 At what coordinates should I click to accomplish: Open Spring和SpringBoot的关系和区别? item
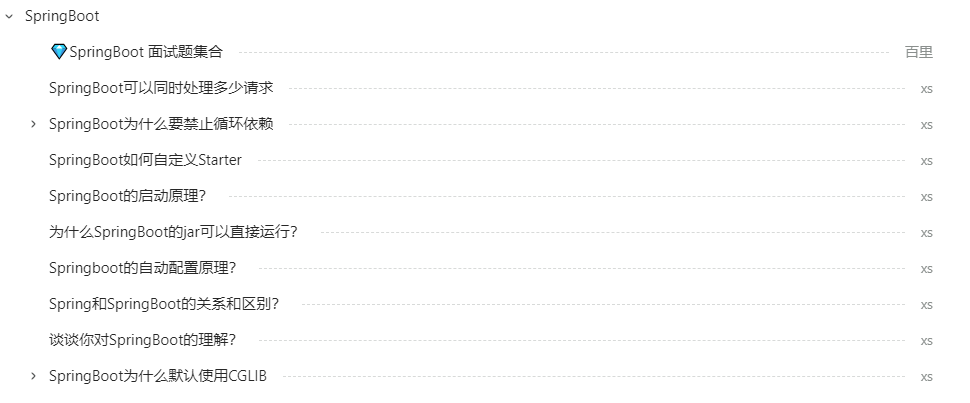click(x=164, y=304)
